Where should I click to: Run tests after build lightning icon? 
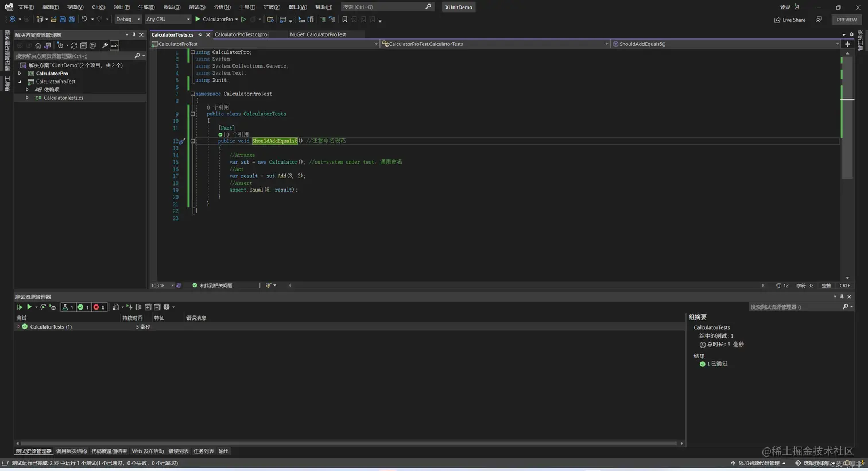pos(130,307)
